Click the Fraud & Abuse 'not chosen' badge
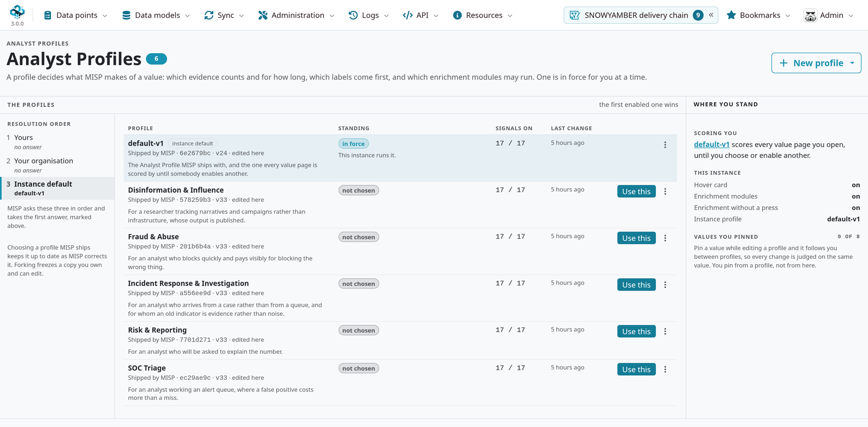The height and width of the screenshot is (427, 868). [359, 237]
